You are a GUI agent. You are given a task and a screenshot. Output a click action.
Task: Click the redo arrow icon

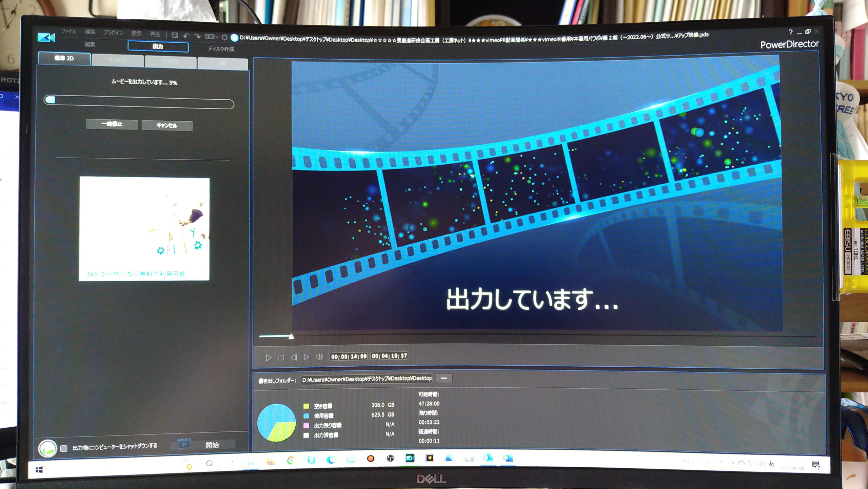197,36
